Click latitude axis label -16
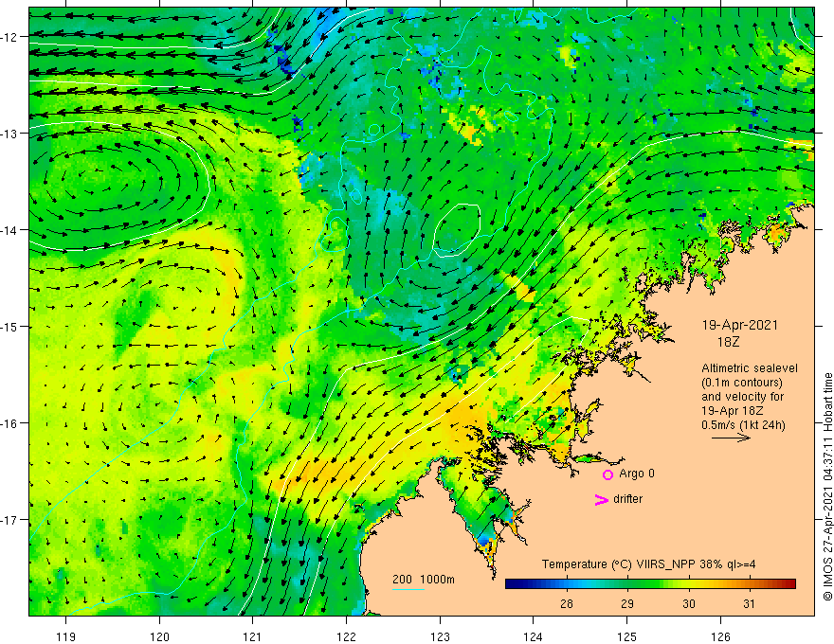The image size is (834, 644). click(x=9, y=423)
